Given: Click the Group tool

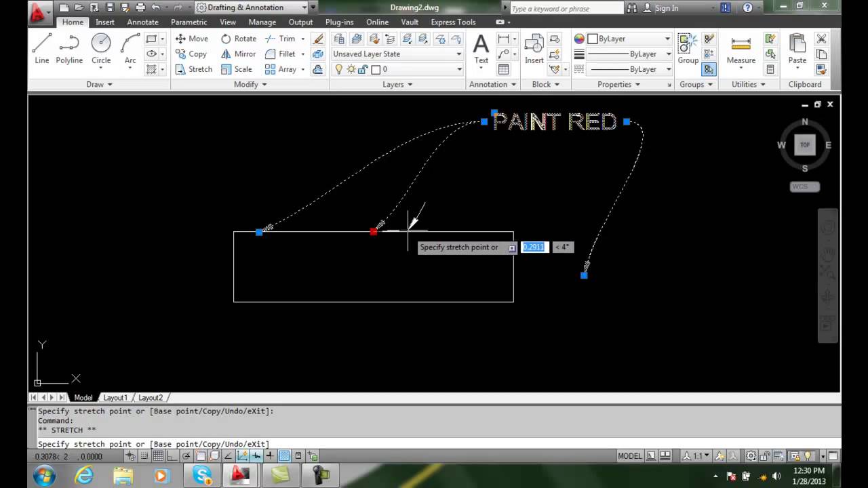Looking at the screenshot, I should coord(688,49).
